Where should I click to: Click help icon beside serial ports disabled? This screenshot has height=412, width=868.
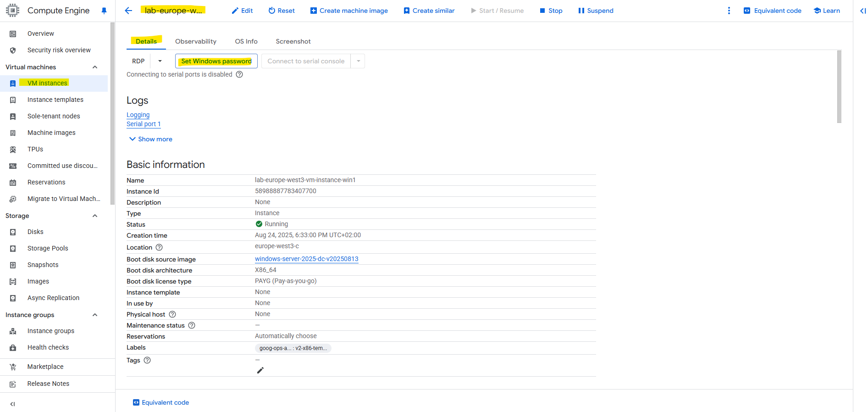[239, 74]
